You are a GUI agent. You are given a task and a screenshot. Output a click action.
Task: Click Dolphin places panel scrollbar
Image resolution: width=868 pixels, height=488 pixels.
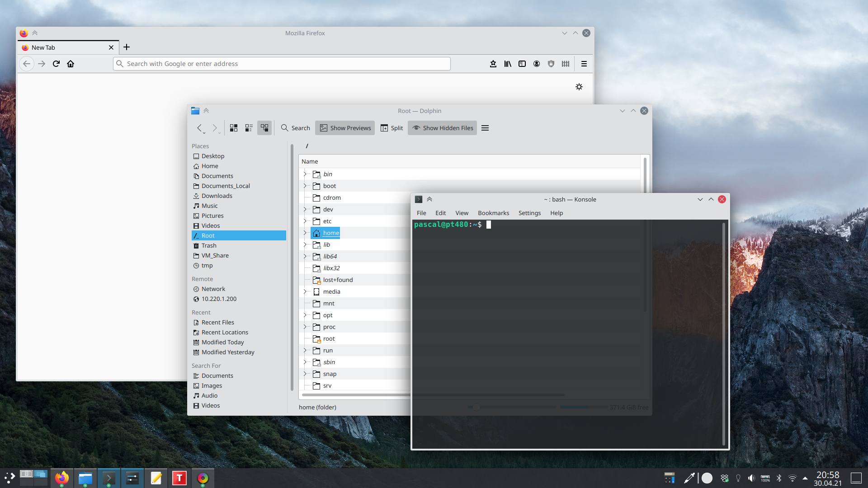[x=292, y=267]
